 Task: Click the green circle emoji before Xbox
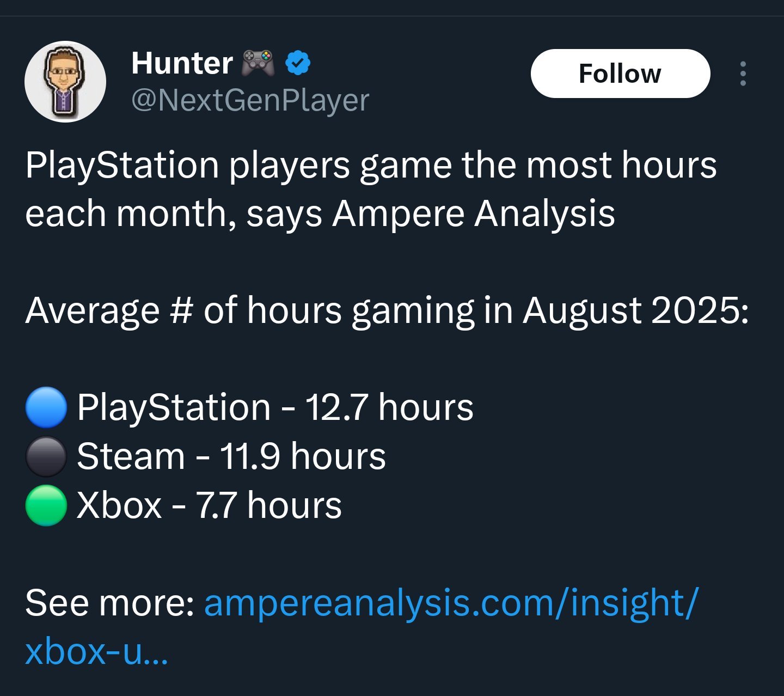coord(46,505)
